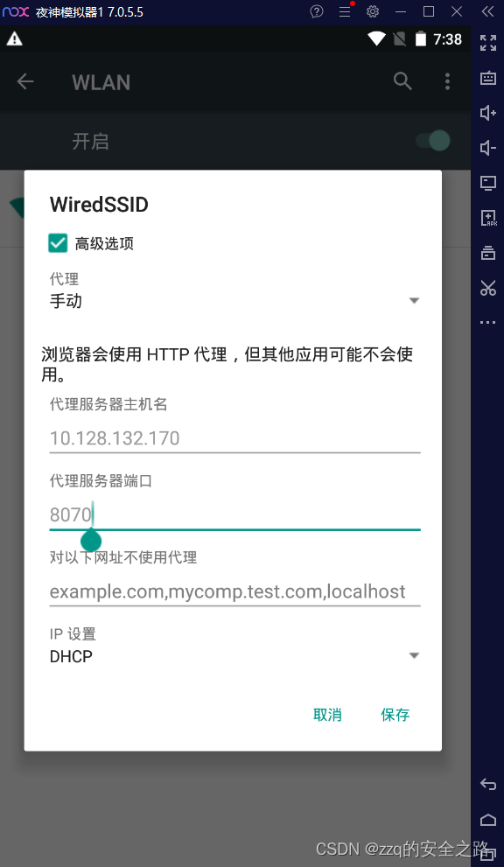Screen dimensions: 504x867
Task: Open the help question mark icon
Action: click(x=317, y=11)
